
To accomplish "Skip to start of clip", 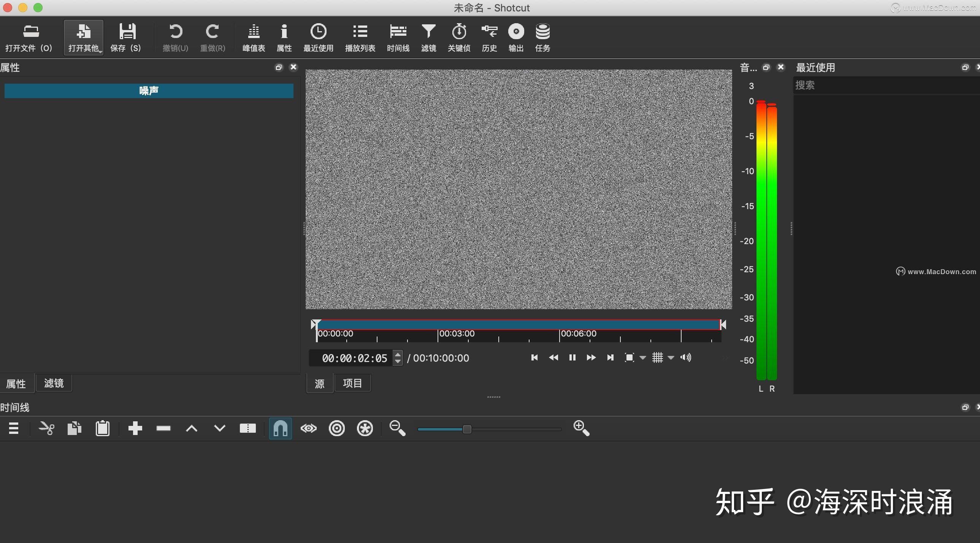I will click(x=534, y=357).
